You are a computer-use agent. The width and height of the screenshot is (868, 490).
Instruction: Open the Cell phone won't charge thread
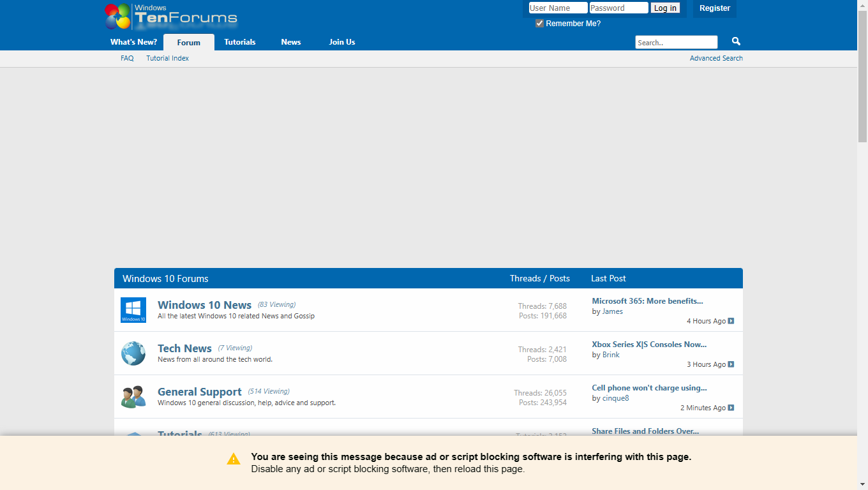click(649, 387)
